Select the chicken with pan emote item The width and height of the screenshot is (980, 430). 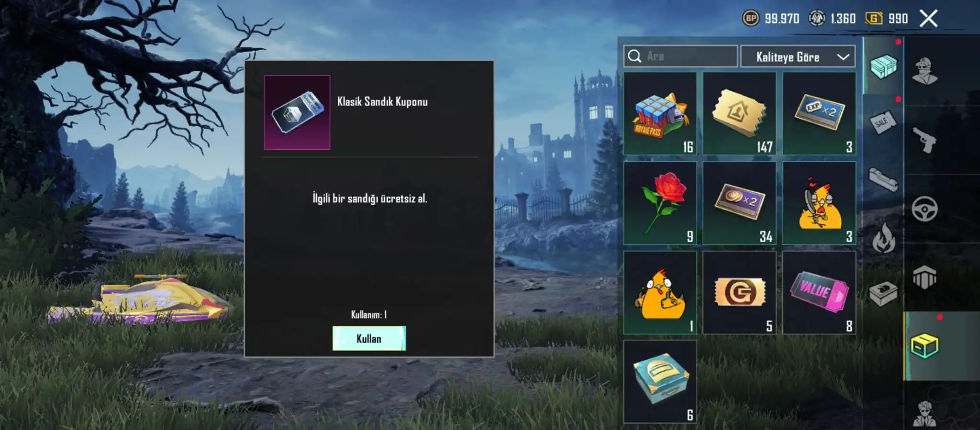click(x=819, y=203)
